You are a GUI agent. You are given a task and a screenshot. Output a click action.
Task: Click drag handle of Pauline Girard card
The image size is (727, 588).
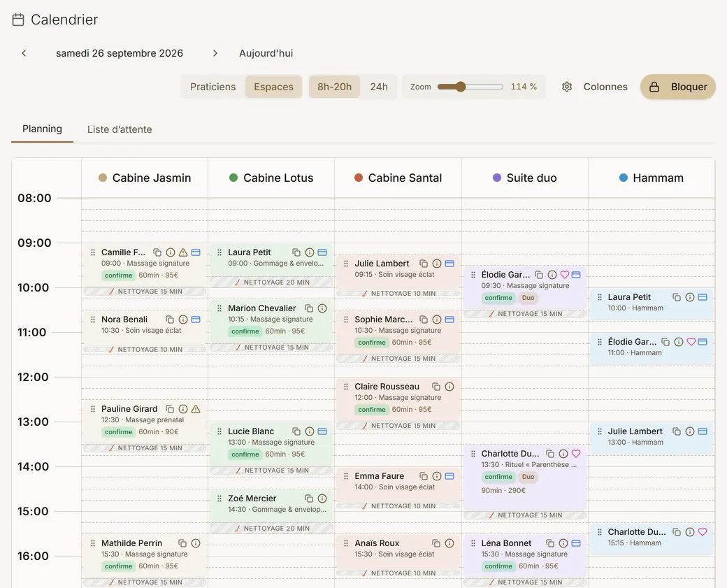coord(93,409)
